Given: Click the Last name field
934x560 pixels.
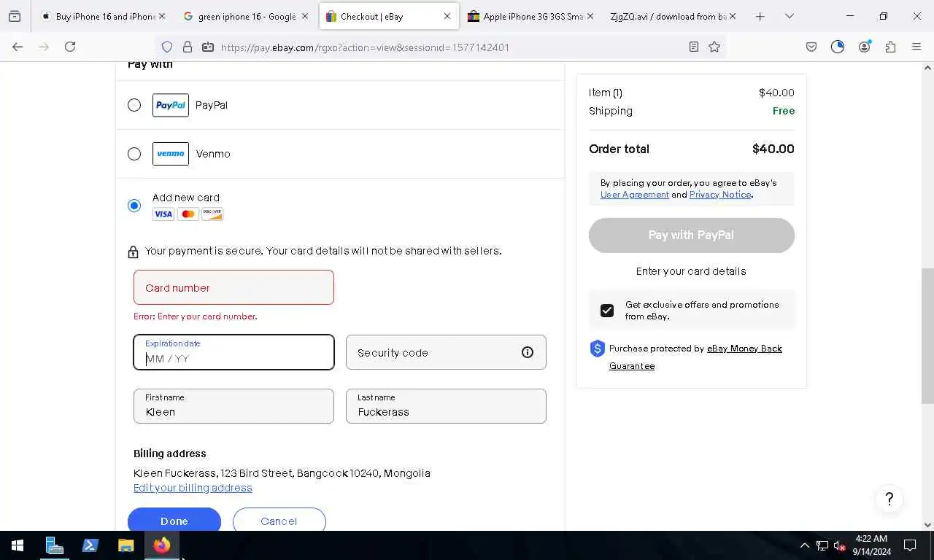Looking at the screenshot, I should point(446,406).
